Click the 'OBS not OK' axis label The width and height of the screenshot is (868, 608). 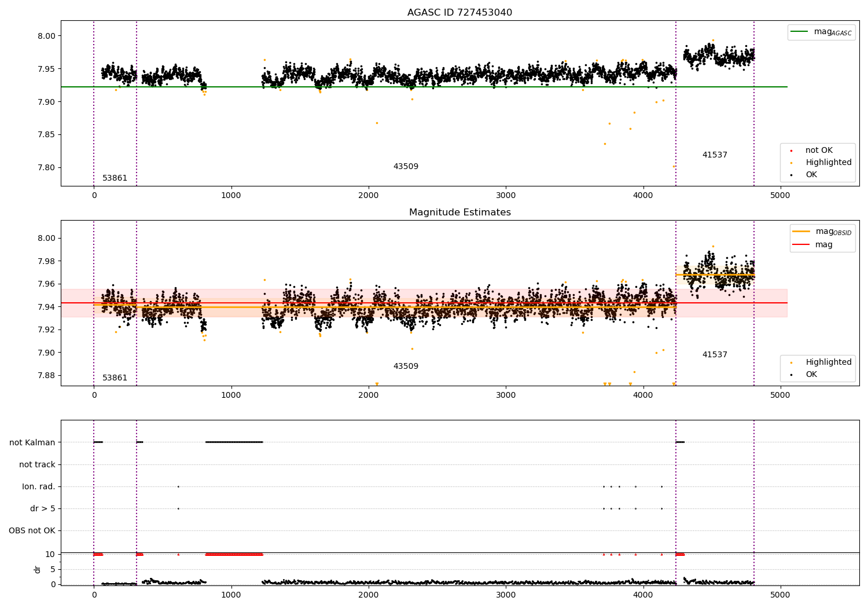(32, 530)
